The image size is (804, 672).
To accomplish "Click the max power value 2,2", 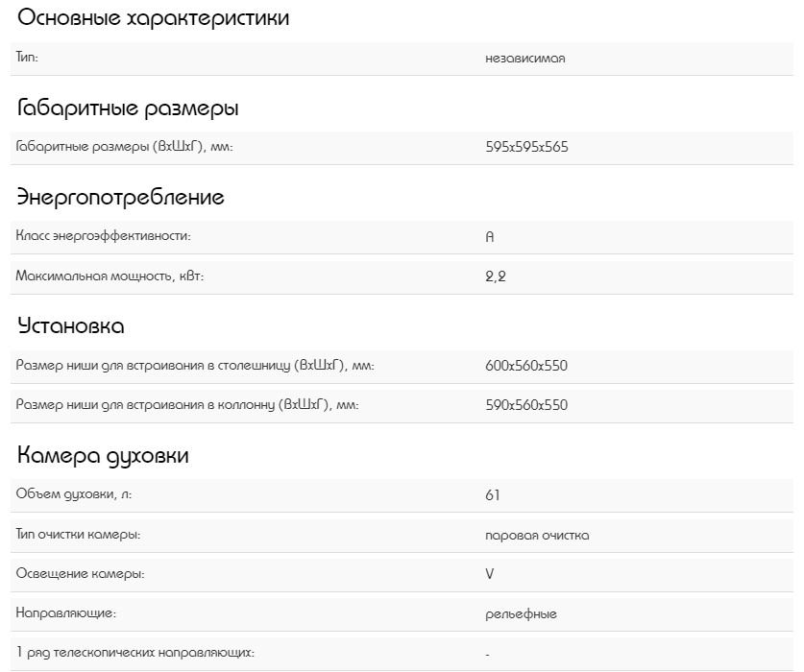I will [x=495, y=276].
